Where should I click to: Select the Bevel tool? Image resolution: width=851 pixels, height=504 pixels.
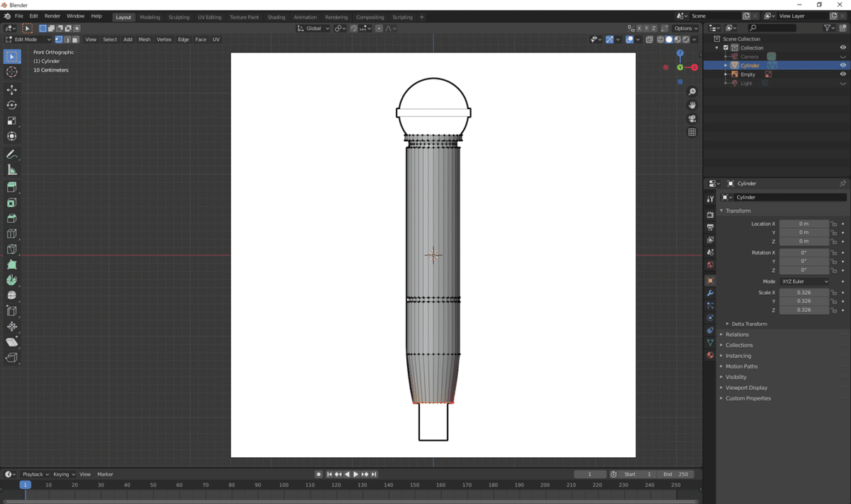(x=11, y=218)
